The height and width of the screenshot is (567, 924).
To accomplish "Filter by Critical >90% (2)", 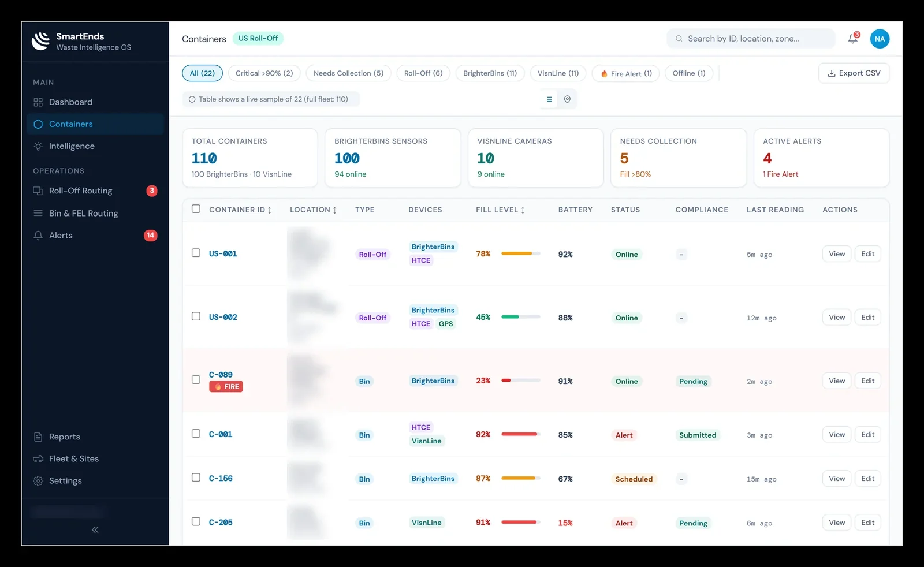I will 264,73.
